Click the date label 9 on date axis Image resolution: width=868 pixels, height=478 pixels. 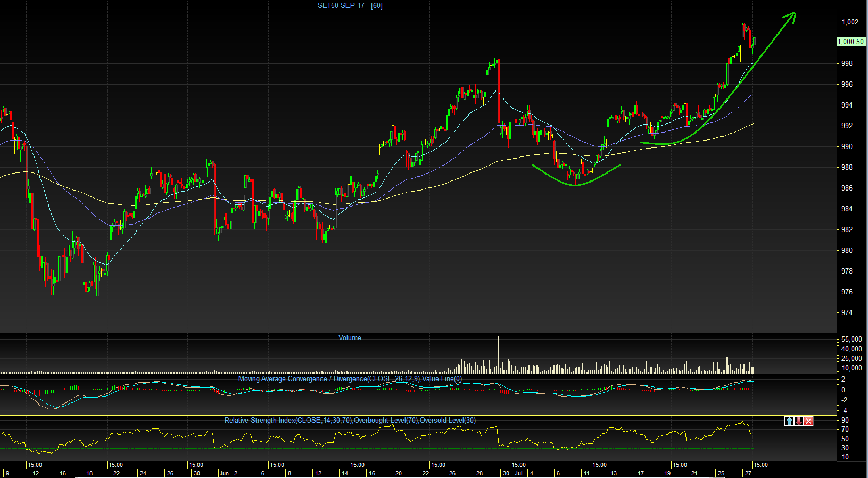[x=7, y=473]
